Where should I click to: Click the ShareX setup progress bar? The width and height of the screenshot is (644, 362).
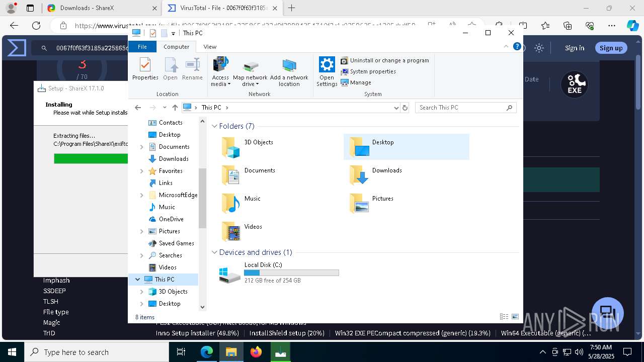(91, 158)
